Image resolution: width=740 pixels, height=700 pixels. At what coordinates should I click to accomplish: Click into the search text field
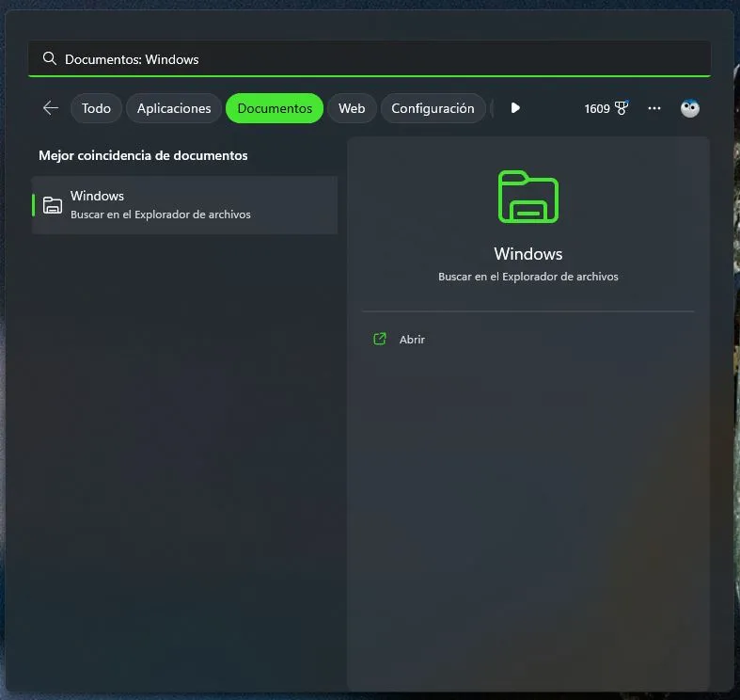[370, 58]
